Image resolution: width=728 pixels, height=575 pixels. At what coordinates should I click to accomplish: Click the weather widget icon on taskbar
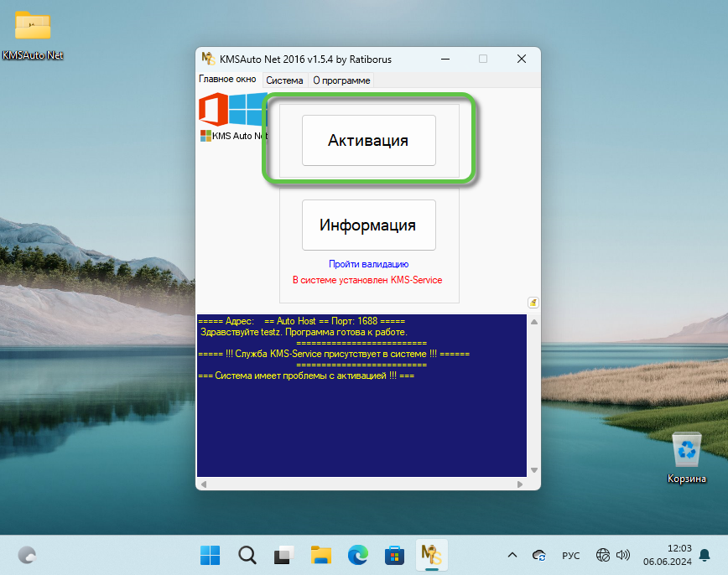tap(27, 555)
